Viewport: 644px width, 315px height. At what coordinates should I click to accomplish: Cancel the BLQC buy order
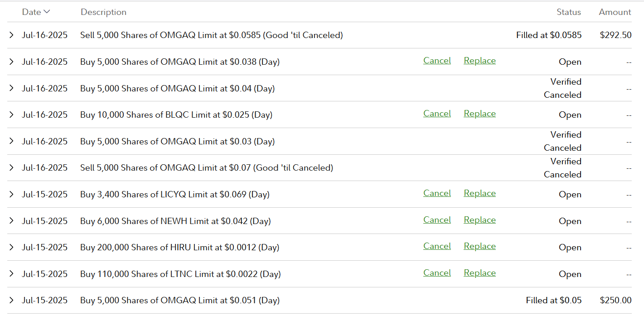coord(437,114)
